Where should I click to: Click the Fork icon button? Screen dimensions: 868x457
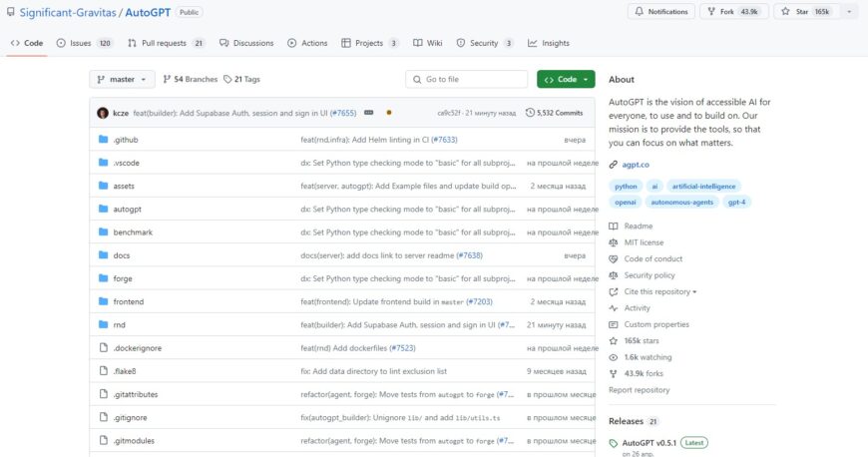[x=711, y=12]
